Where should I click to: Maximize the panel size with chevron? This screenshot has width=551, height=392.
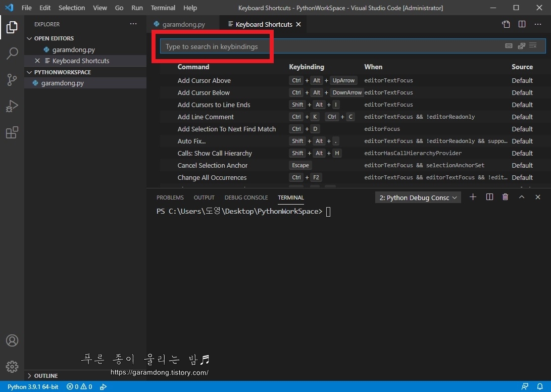pos(522,197)
